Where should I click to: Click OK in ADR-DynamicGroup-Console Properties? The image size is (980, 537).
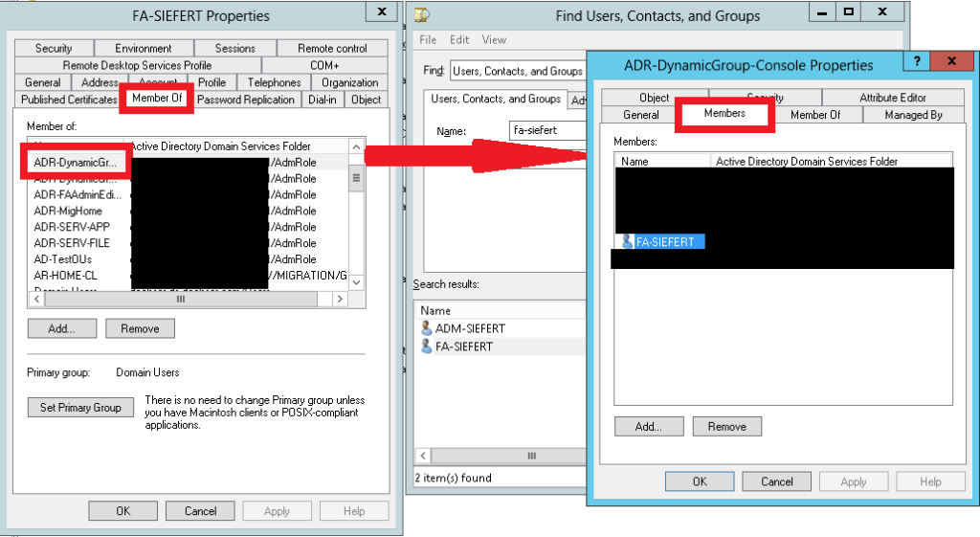tap(700, 481)
